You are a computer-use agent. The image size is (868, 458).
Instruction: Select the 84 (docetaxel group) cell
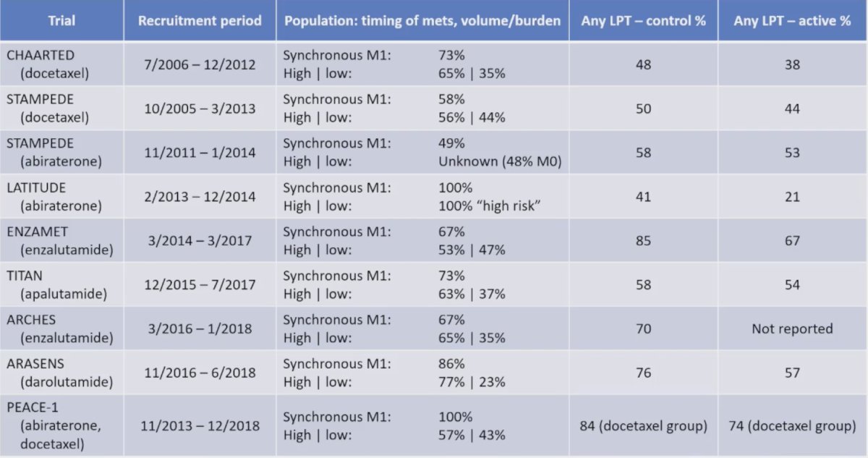[x=643, y=426]
